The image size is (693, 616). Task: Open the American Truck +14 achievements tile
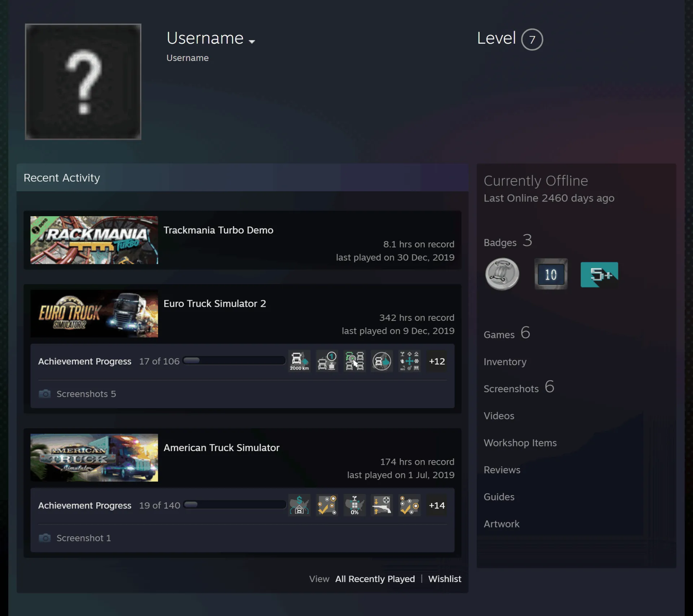click(x=437, y=505)
